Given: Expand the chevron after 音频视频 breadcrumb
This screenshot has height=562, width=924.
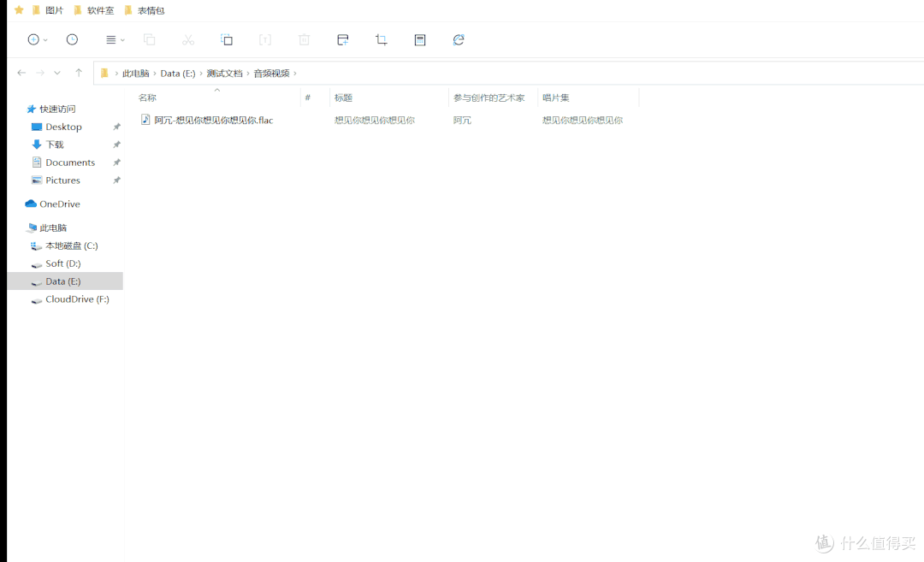Looking at the screenshot, I should [295, 73].
